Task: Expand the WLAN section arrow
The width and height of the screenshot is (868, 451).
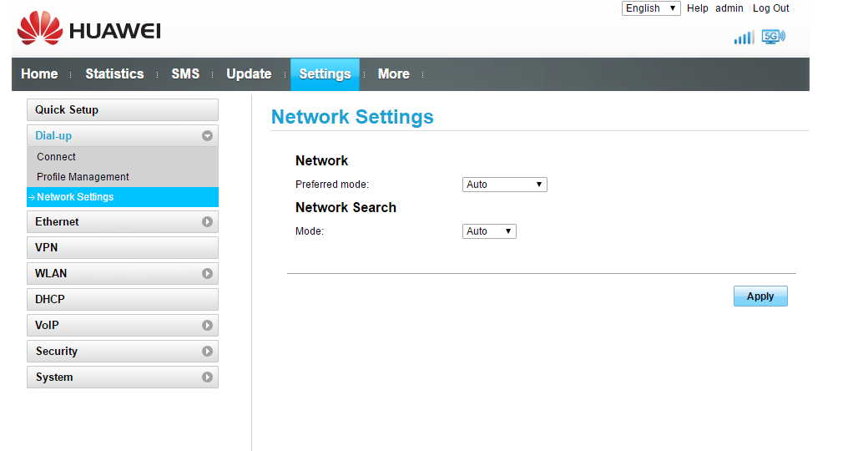Action: point(207,274)
